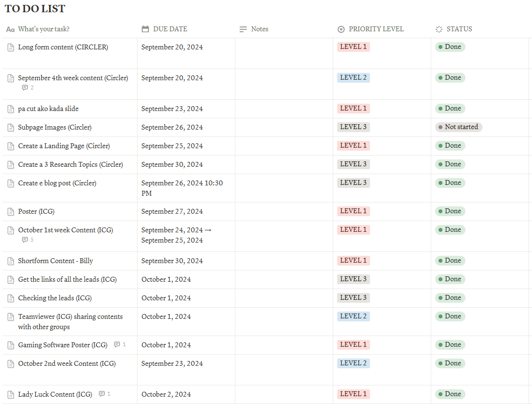Click page icon for Gaming Software Poster (ICG)

(x=11, y=345)
